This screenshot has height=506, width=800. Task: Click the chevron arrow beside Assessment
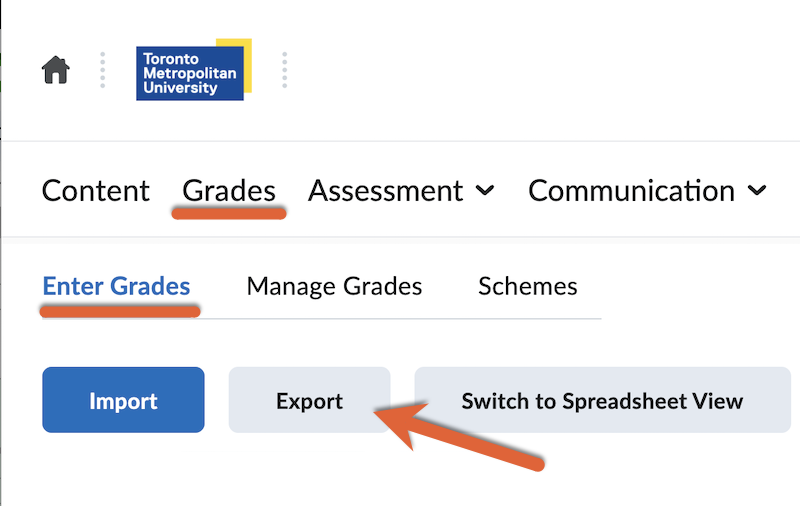tap(486, 191)
